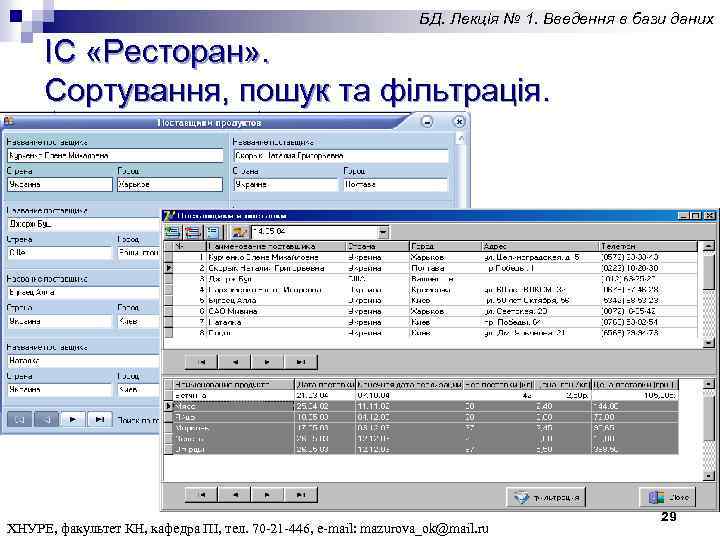
Task: Click the green sort icon in supplier toolbar
Action: coord(173,232)
